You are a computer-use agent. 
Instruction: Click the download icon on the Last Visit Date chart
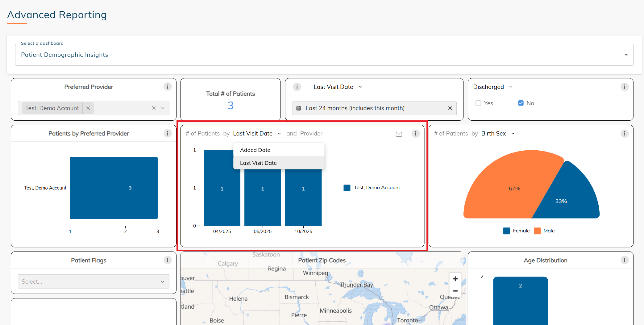(399, 134)
